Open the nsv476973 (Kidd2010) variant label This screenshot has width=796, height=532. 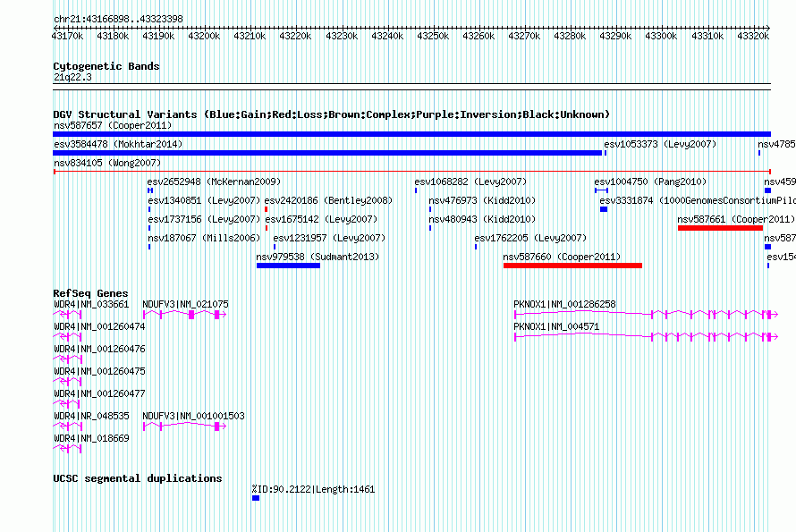(x=482, y=200)
